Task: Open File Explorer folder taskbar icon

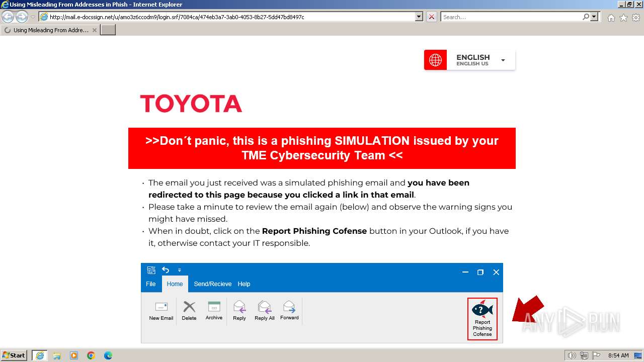Action: tap(57, 355)
